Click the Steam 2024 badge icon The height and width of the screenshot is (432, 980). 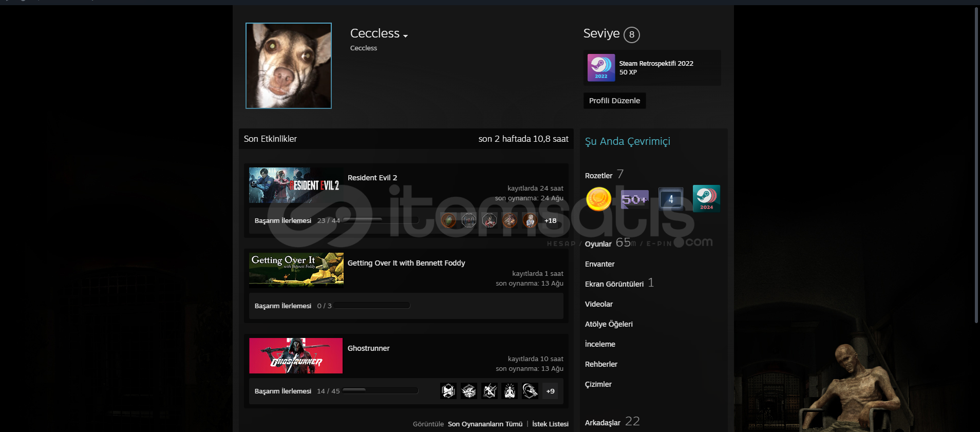pyautogui.click(x=706, y=198)
